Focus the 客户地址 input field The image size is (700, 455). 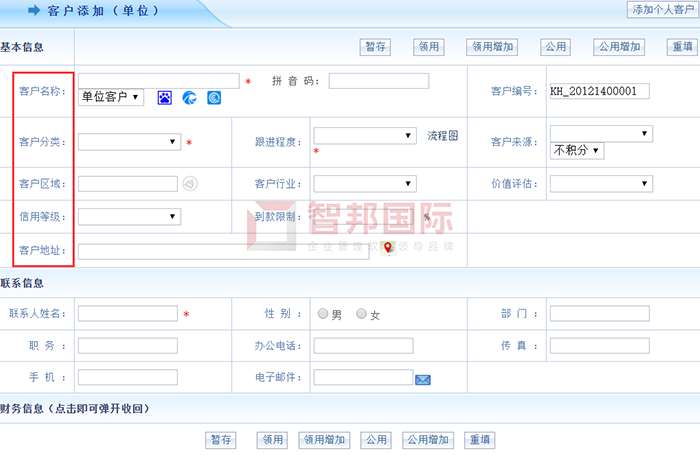pos(224,251)
